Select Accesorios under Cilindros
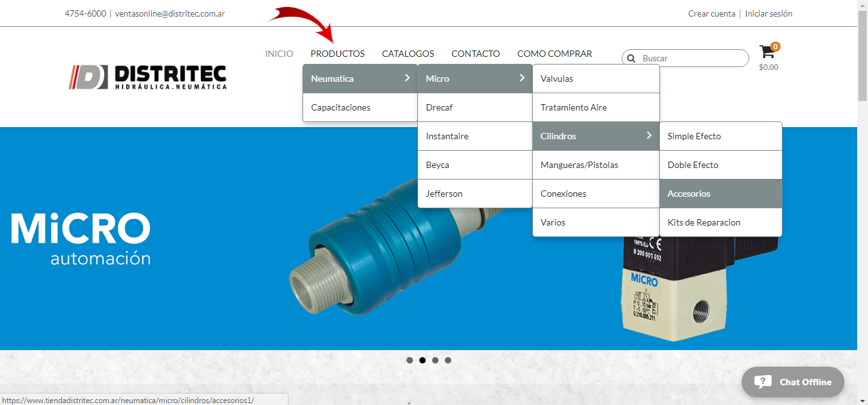The image size is (868, 405). click(x=721, y=194)
